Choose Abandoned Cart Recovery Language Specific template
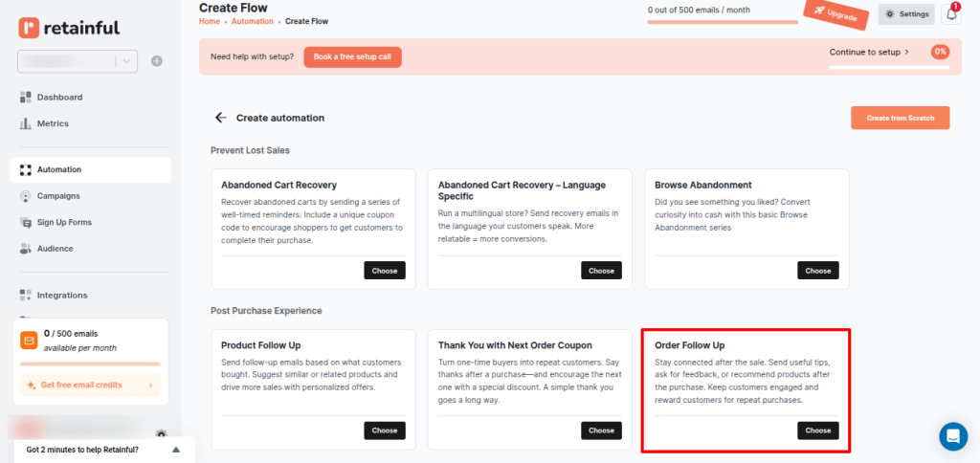The image size is (980, 463). pos(601,271)
